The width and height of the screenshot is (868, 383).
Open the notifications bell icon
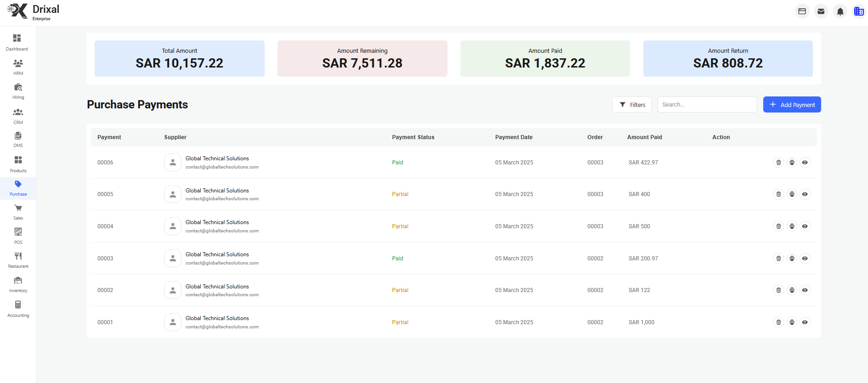(x=840, y=11)
